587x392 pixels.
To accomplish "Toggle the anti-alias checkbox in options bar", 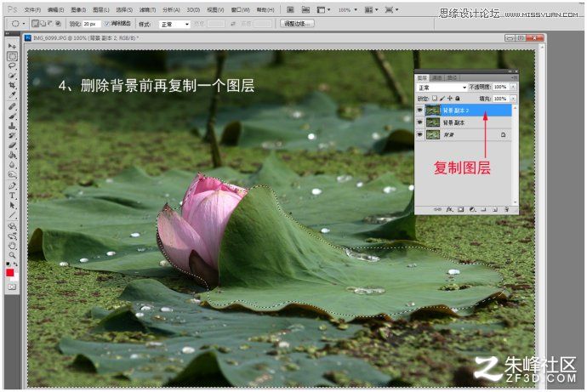I will pos(107,24).
